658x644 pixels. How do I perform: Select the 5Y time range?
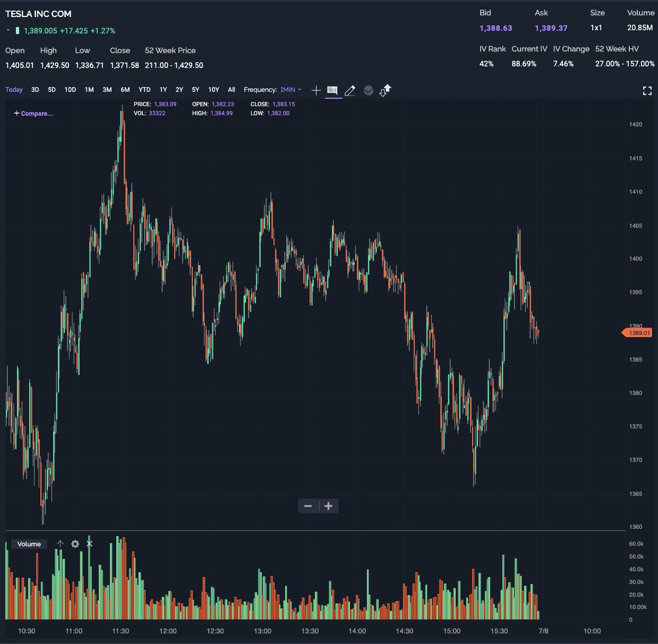196,89
